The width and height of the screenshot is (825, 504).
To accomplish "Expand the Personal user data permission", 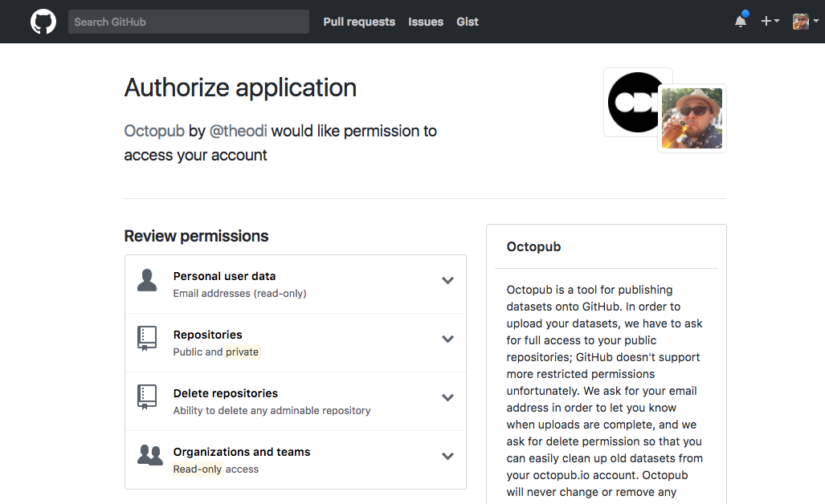I will pyautogui.click(x=447, y=281).
